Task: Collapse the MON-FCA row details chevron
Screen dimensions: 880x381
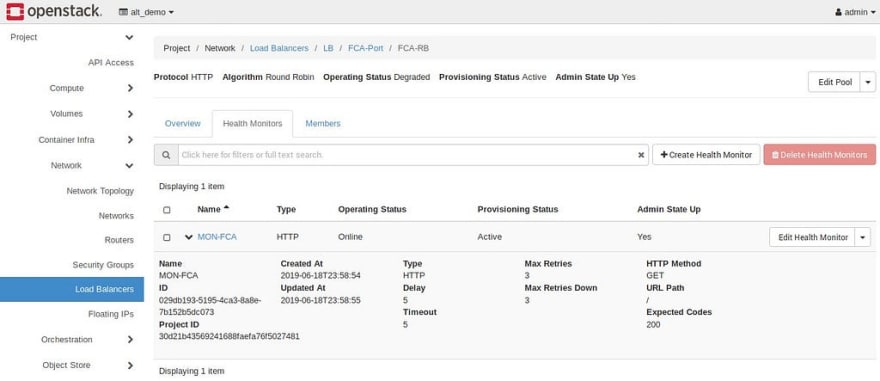Action: click(x=189, y=237)
